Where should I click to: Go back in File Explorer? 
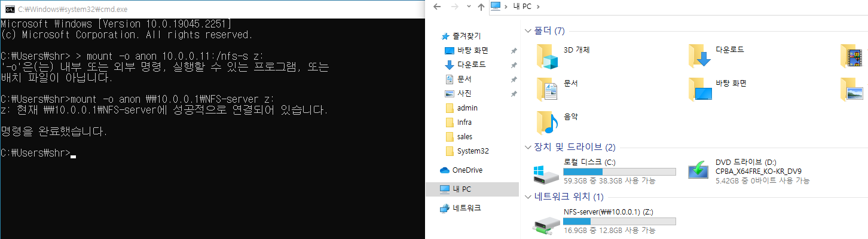tap(437, 7)
